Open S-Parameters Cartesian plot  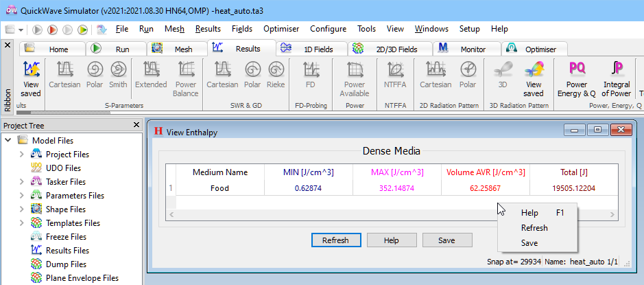(x=64, y=74)
